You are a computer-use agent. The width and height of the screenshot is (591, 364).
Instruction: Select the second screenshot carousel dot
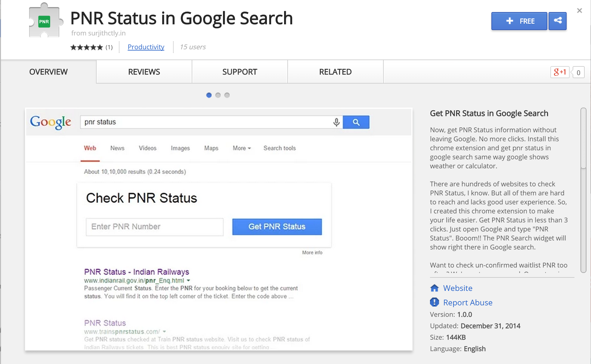click(218, 95)
